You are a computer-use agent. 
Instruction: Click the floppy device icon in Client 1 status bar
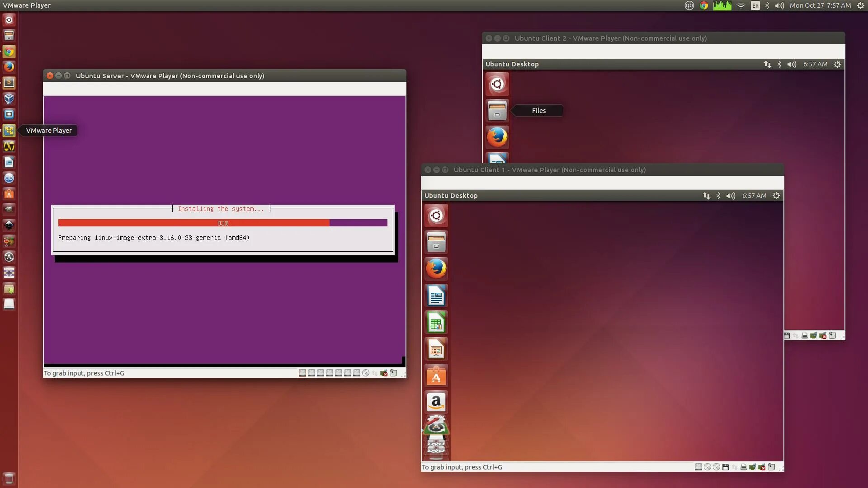726,467
